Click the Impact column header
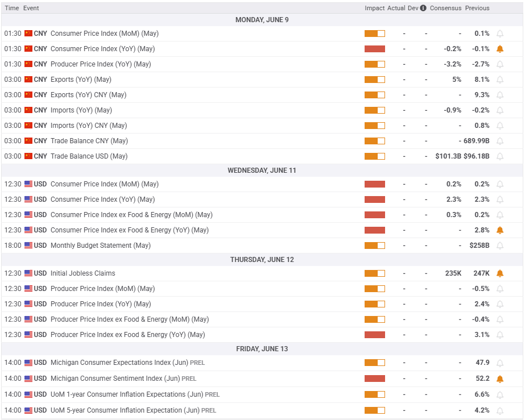This screenshot has height=420, width=525. pos(374,8)
